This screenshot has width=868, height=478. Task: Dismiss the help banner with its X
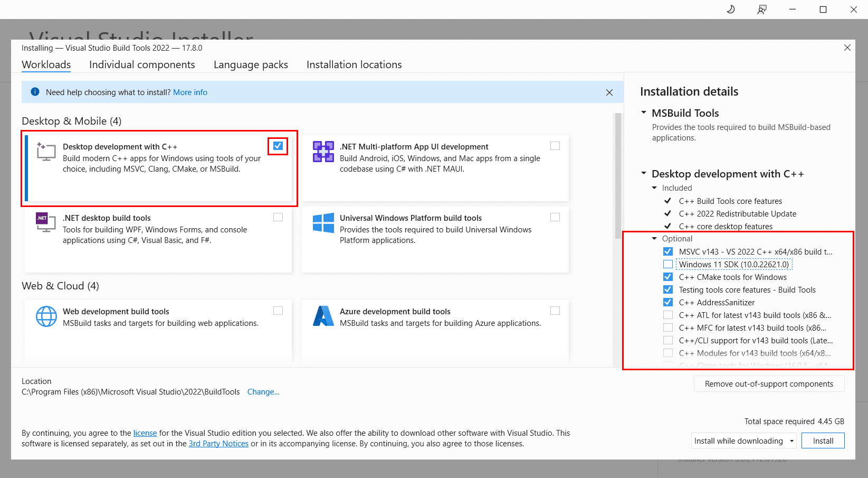pos(609,92)
